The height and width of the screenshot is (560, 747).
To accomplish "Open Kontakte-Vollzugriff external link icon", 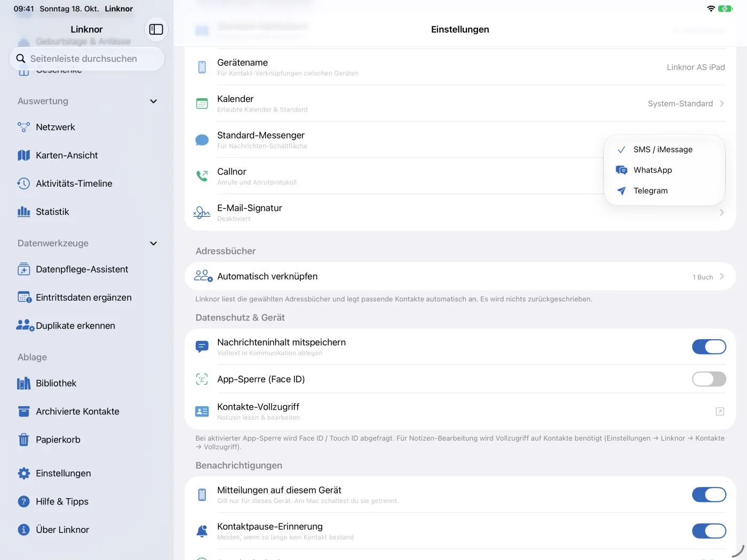I will [x=720, y=411].
